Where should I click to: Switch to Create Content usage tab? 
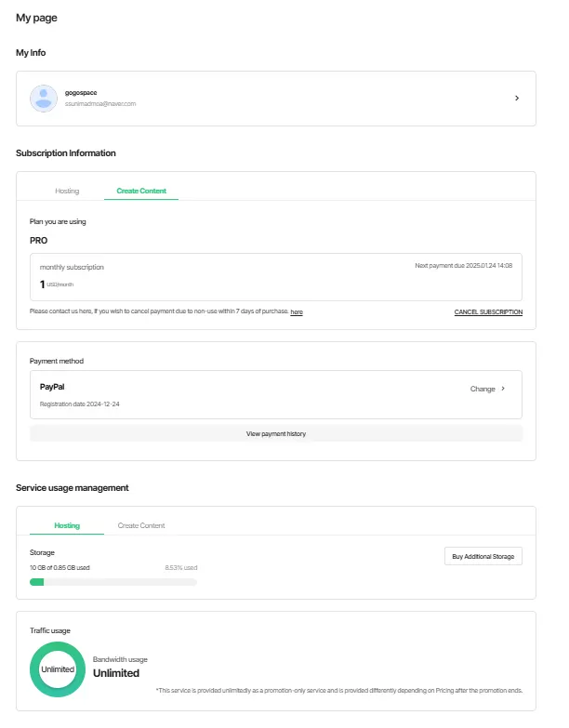point(141,525)
